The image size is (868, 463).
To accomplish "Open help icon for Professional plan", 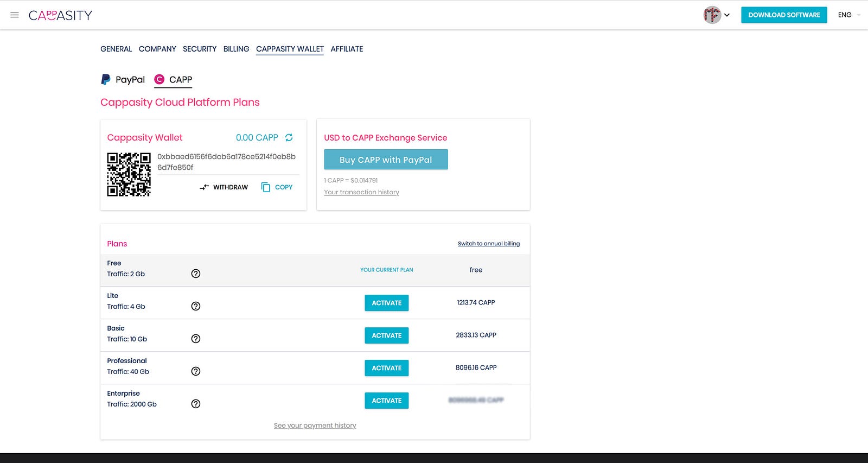I will [x=196, y=371].
